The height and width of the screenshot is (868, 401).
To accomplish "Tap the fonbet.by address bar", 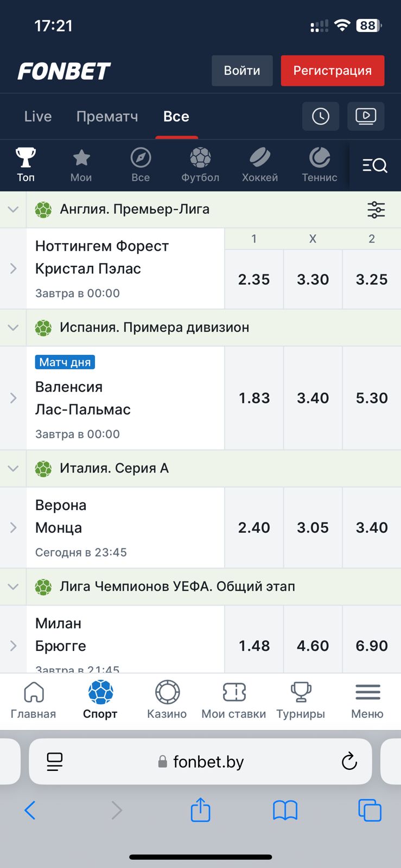I will [200, 762].
